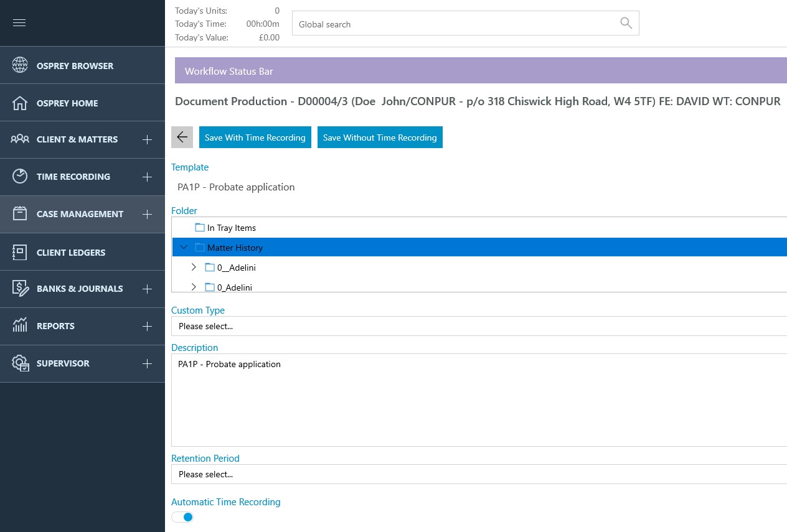
Task: Collapse the Matter History folder
Action: pyautogui.click(x=184, y=248)
